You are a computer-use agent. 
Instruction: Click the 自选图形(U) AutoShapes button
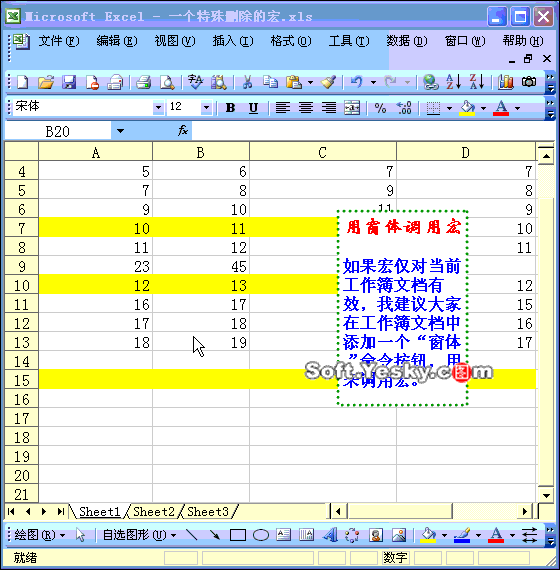[x=139, y=535]
